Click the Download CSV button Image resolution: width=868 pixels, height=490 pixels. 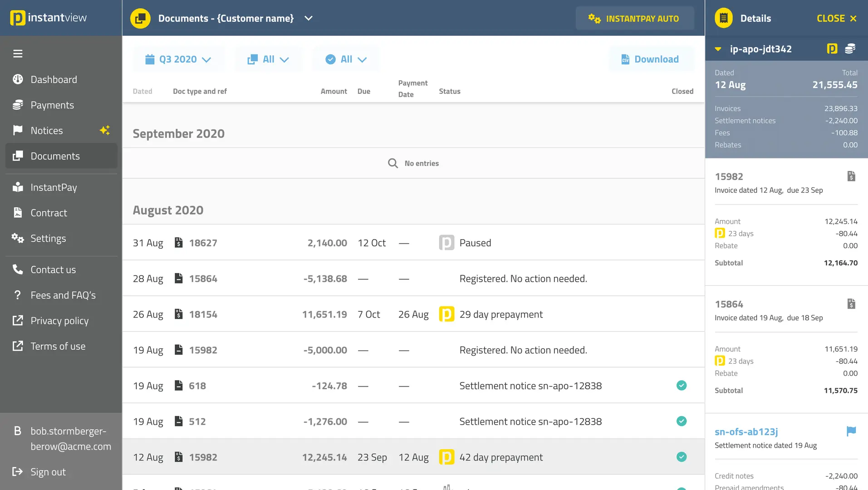point(651,59)
